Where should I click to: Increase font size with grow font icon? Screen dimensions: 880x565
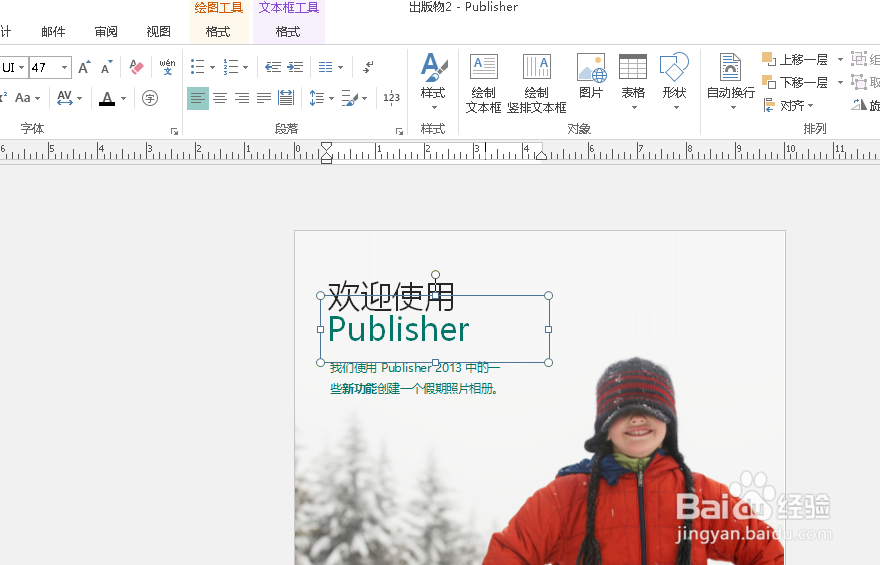coord(84,67)
